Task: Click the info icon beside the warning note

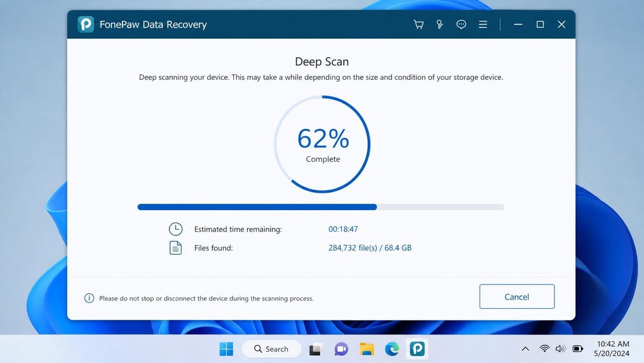Action: [x=89, y=298]
